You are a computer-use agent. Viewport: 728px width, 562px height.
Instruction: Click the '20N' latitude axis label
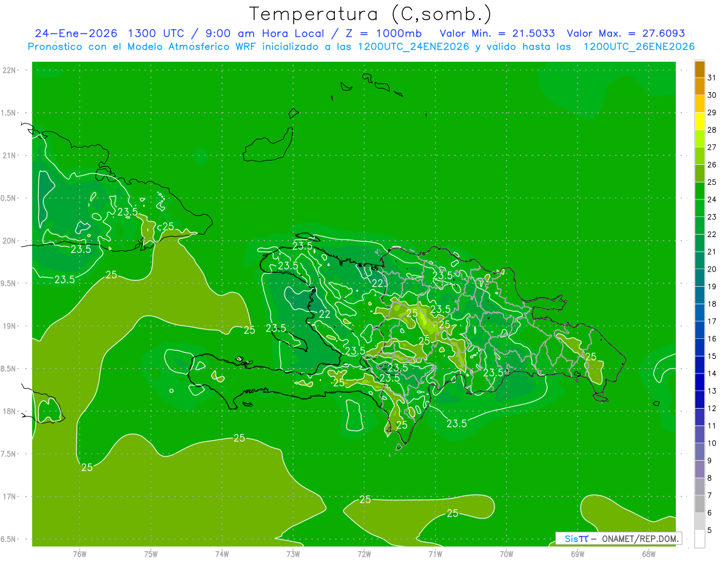(x=8, y=241)
